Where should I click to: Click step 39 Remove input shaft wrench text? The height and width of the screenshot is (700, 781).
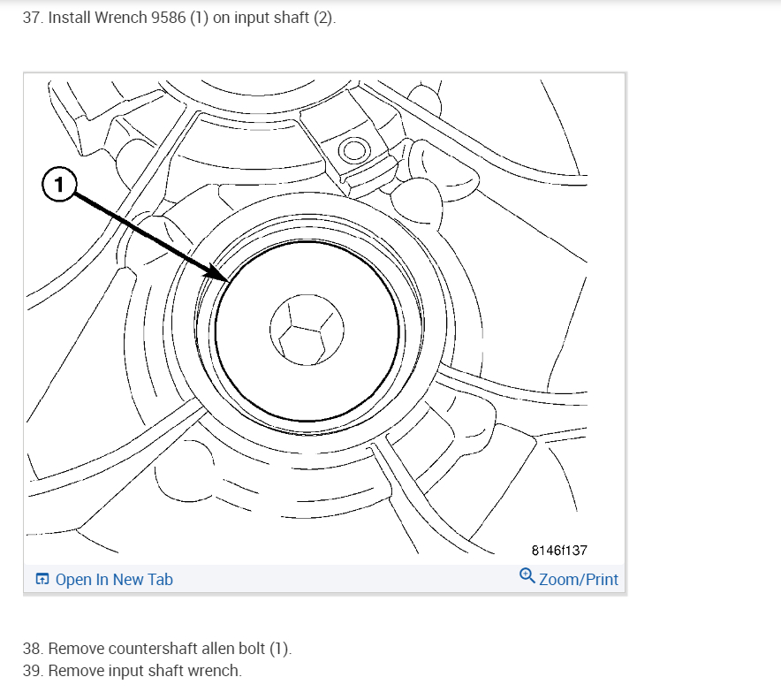point(132,671)
